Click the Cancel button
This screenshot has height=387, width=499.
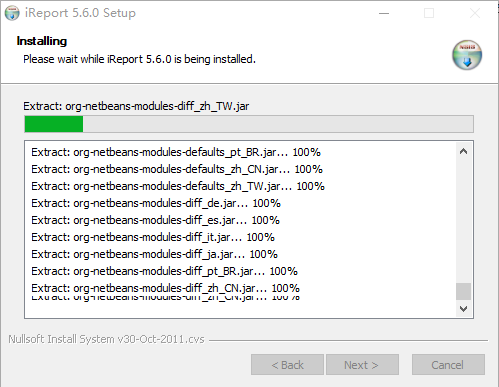coord(448,365)
